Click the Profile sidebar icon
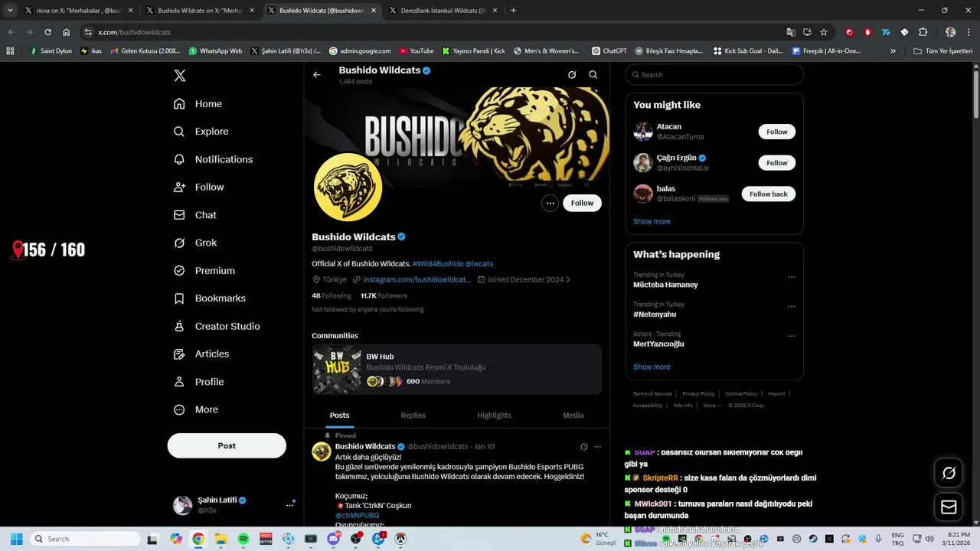 tap(179, 382)
